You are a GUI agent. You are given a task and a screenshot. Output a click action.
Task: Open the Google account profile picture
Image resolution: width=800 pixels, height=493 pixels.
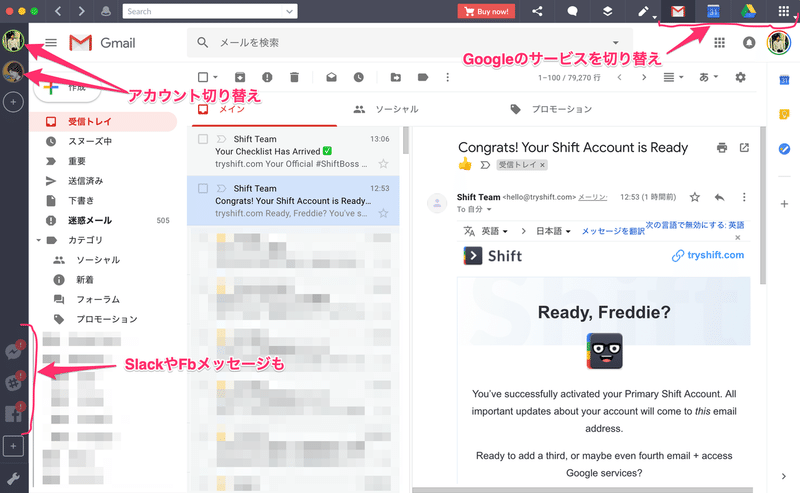(x=779, y=43)
